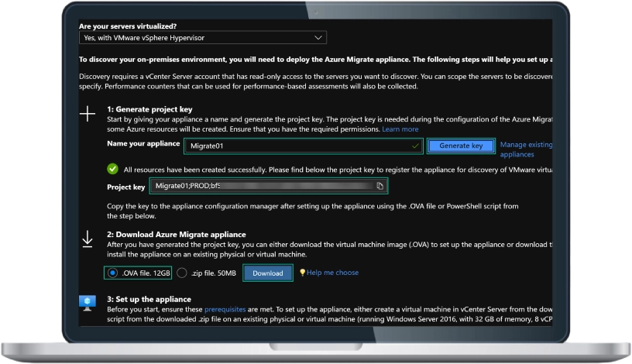This screenshot has height=364, width=632.
Task: Click the appliance monitor icon beside step 3
Action: (x=88, y=303)
